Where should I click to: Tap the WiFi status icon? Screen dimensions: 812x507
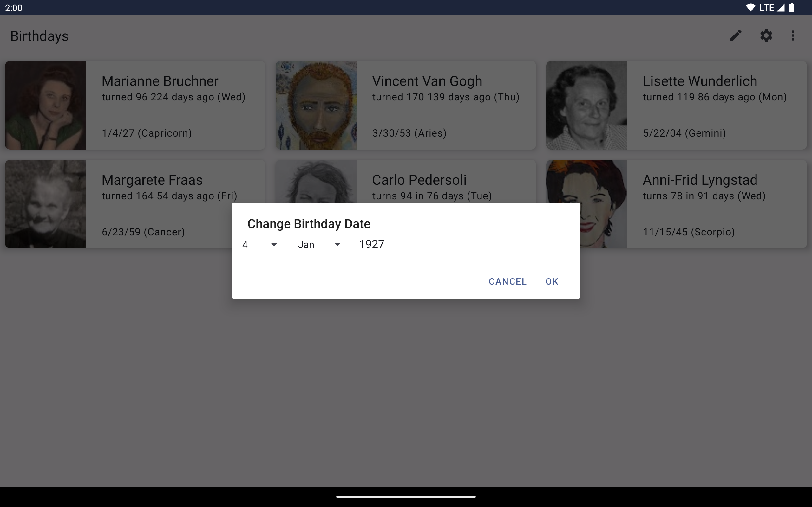(x=750, y=8)
